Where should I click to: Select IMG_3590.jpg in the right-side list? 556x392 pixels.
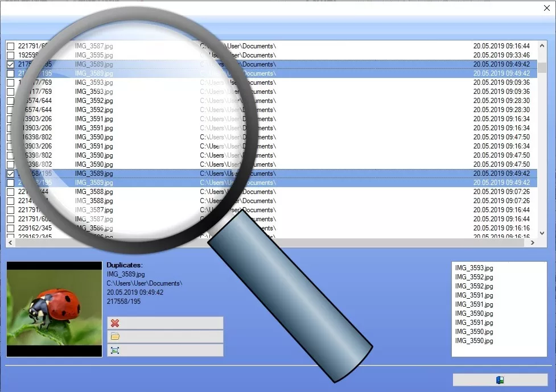[472, 313]
